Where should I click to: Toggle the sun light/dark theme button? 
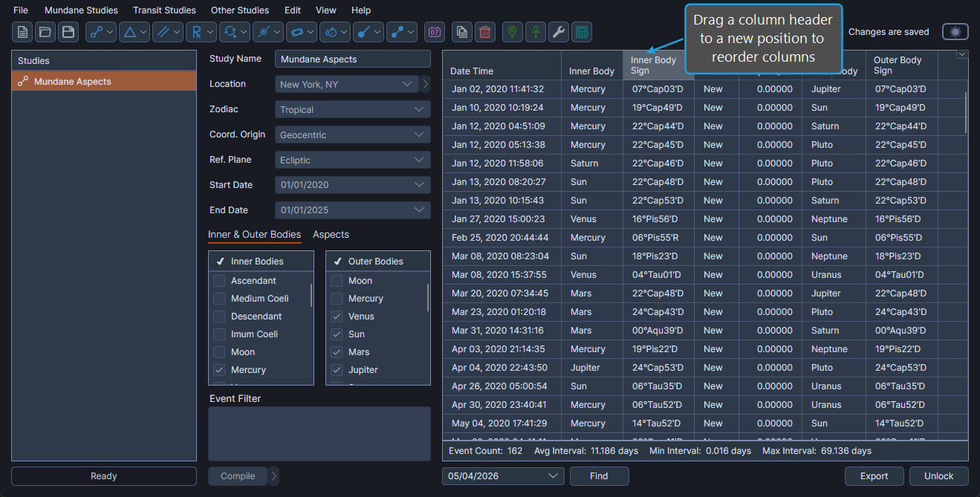[955, 32]
